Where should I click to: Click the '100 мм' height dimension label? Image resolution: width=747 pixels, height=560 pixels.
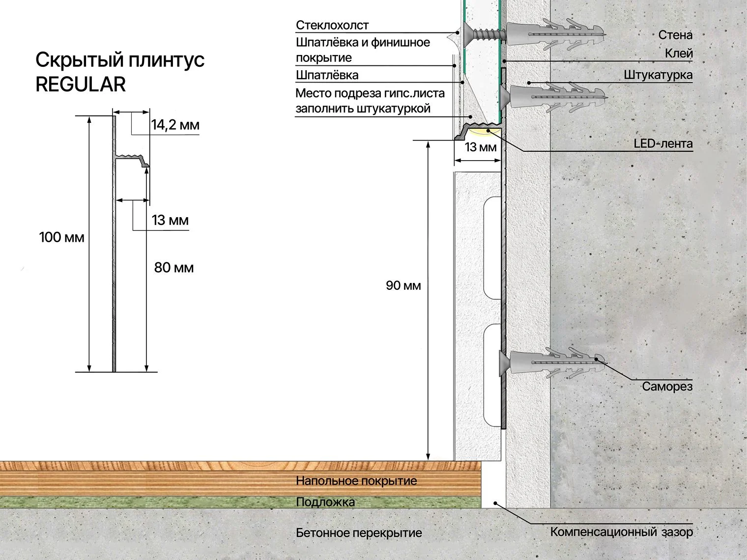pos(61,238)
